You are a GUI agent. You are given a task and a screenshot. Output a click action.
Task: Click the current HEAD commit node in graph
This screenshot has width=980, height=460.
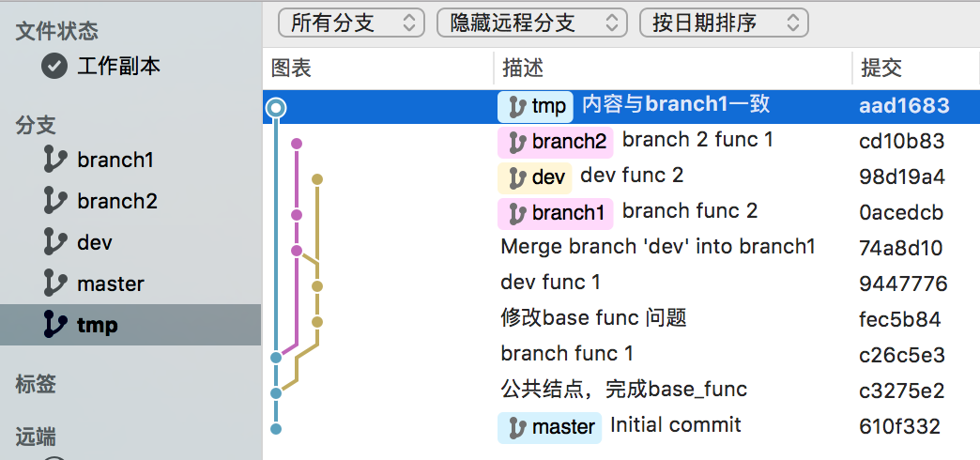pos(276,109)
